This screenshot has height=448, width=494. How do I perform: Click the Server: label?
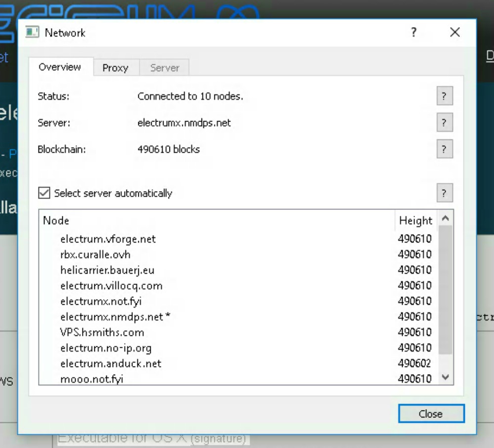click(x=53, y=122)
